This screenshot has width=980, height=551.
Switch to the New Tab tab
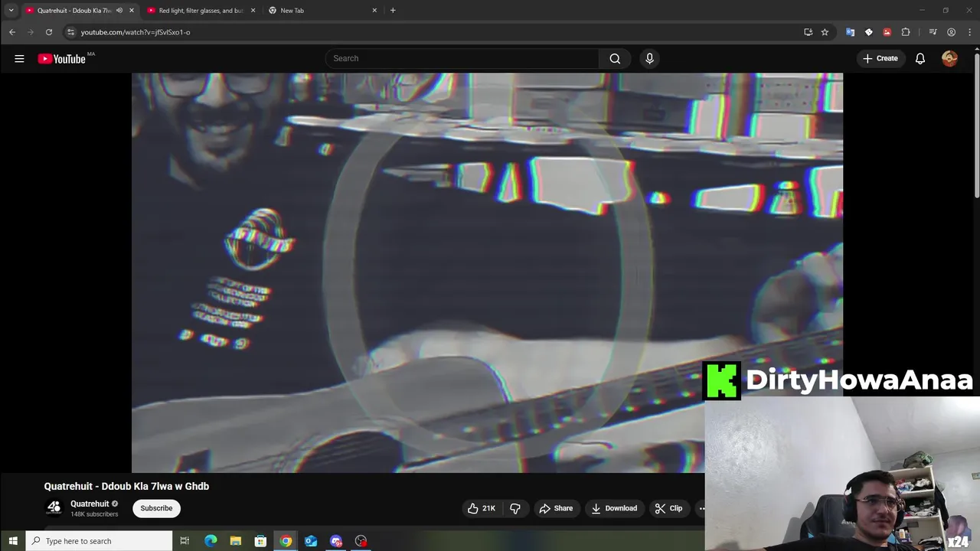pyautogui.click(x=322, y=10)
